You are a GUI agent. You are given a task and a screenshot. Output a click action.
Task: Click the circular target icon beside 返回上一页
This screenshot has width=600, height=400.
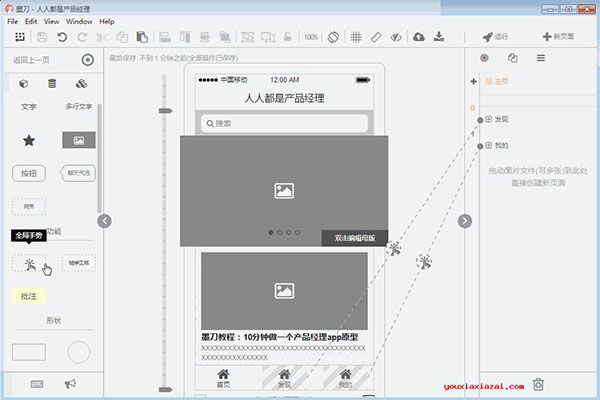point(88,60)
